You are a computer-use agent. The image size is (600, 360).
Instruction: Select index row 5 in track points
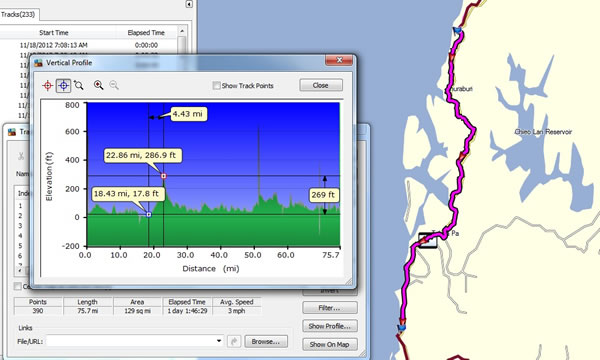coord(20,246)
